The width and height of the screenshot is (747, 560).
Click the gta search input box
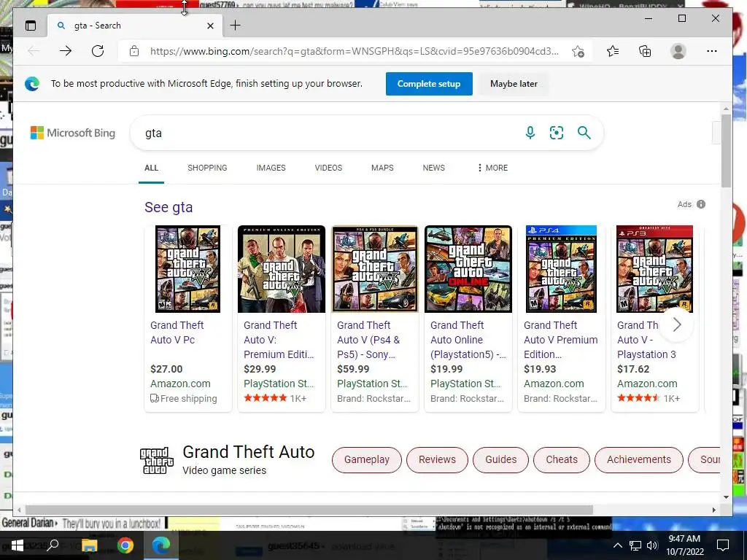coord(329,133)
